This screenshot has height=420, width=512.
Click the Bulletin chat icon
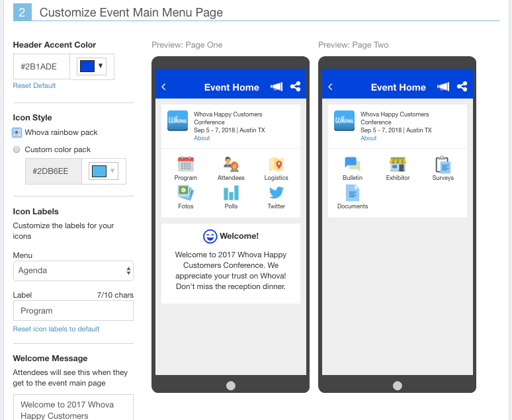[x=353, y=165]
